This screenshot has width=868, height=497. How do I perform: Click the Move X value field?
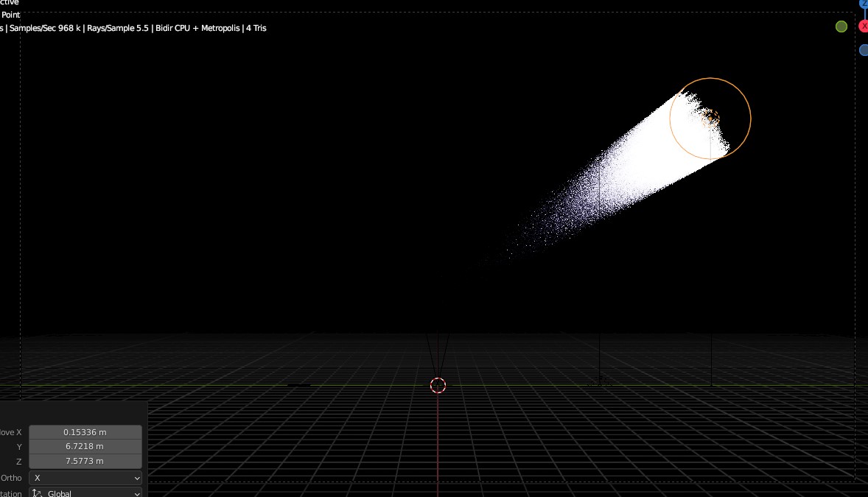(85, 432)
